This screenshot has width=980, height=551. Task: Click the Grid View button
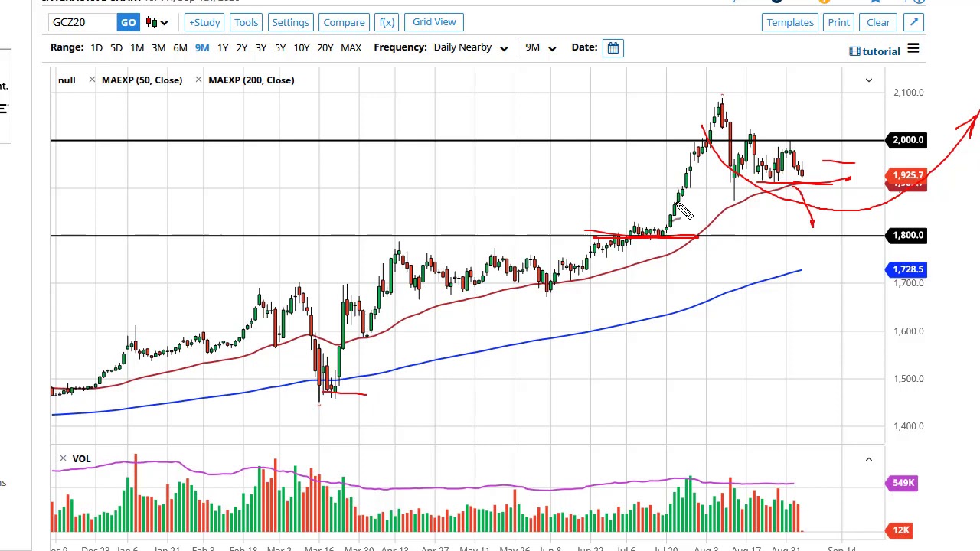tap(434, 22)
